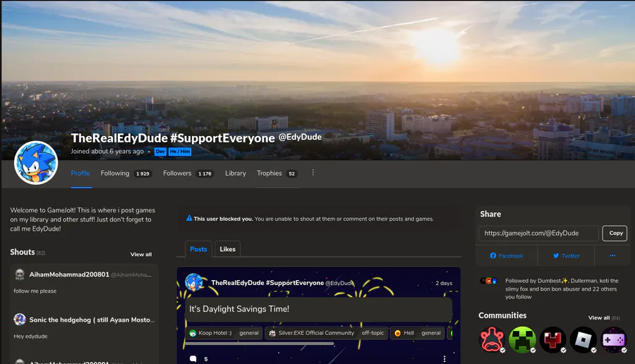
Task: Open the post comments bubble icon
Action: coord(193,359)
